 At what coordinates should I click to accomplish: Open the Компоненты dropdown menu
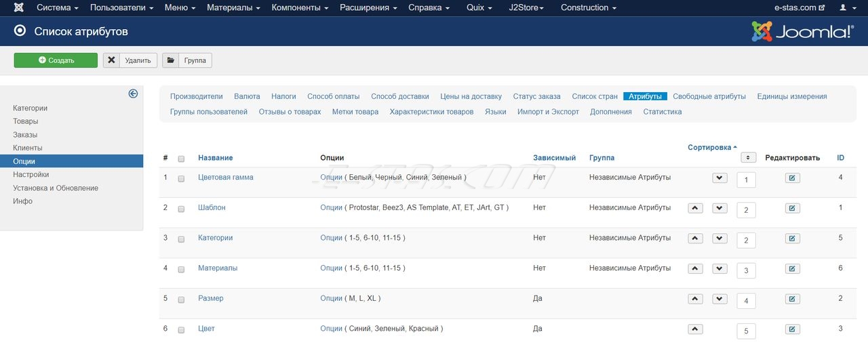(300, 7)
